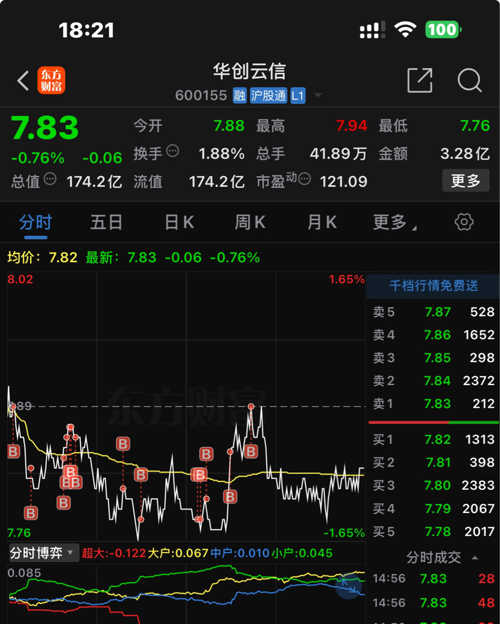
Task: Select the 买4 order row at 7.79
Action: [433, 509]
